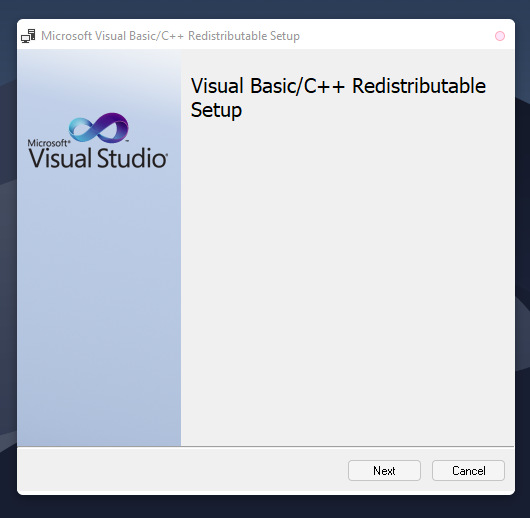
Task: Click the word 'Redistributable' in the main heading
Action: (419, 86)
